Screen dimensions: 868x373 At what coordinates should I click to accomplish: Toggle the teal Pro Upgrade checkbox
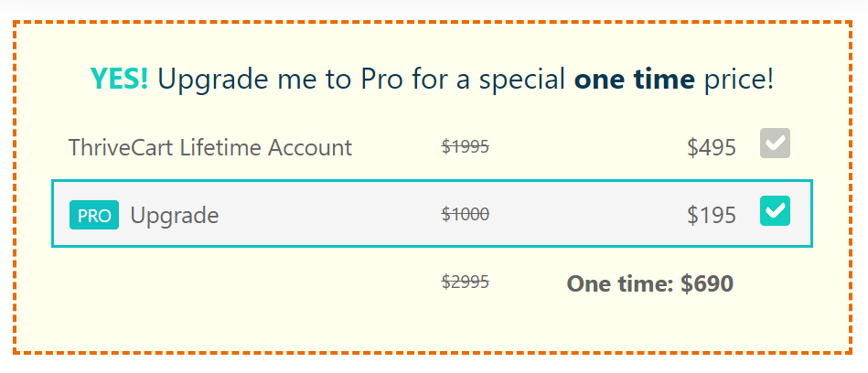point(775,212)
